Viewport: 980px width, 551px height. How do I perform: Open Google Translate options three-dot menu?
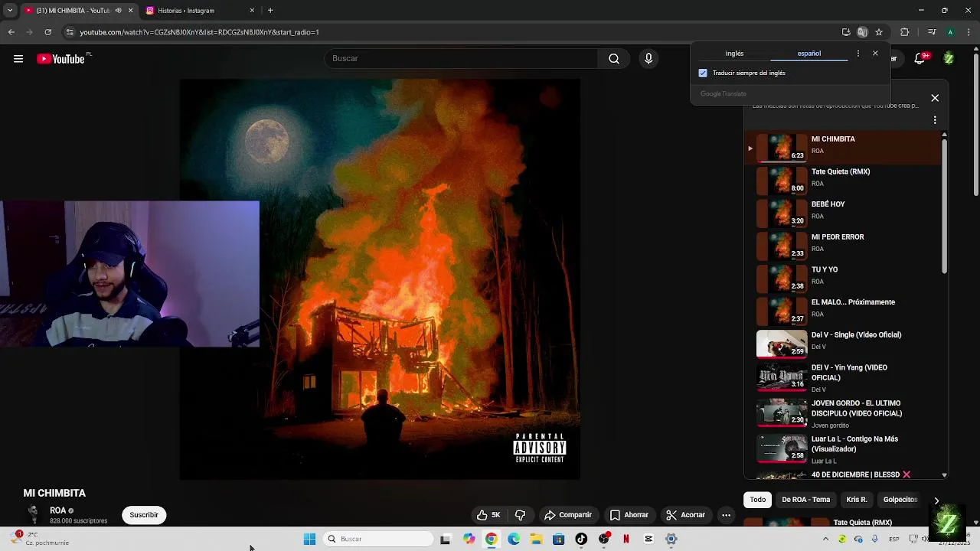(x=857, y=54)
